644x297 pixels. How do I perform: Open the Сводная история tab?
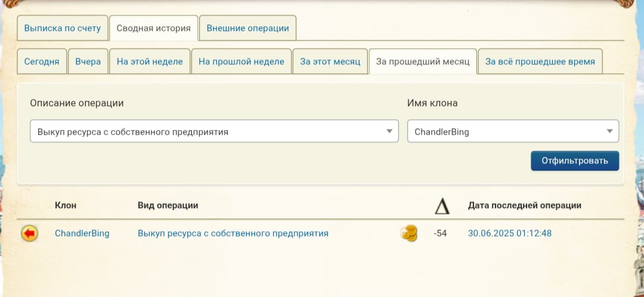153,28
